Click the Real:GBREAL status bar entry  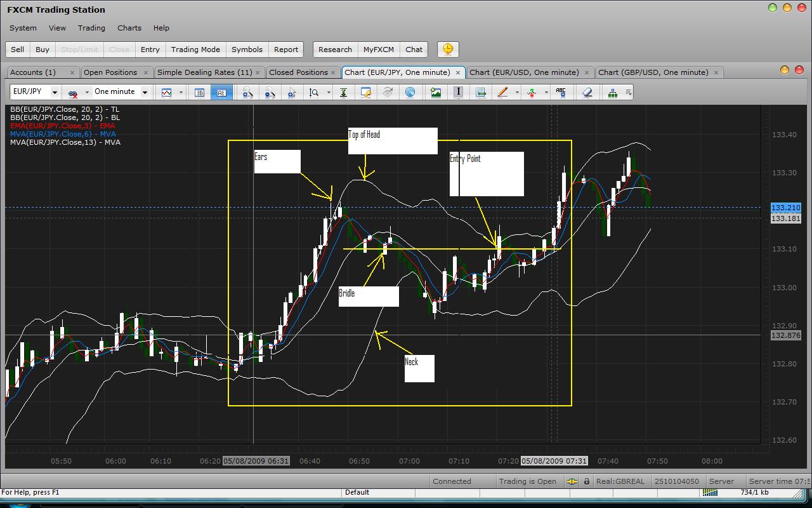[620, 481]
